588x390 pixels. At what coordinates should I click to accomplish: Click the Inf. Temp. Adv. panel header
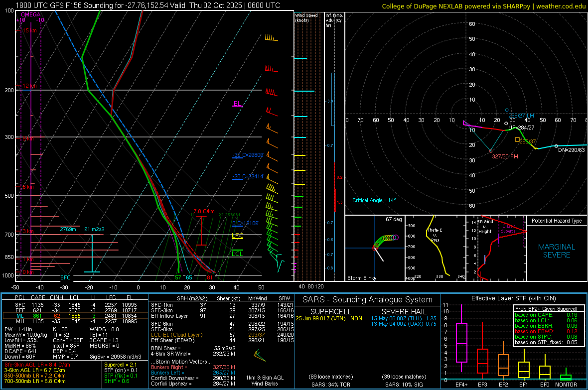click(334, 20)
